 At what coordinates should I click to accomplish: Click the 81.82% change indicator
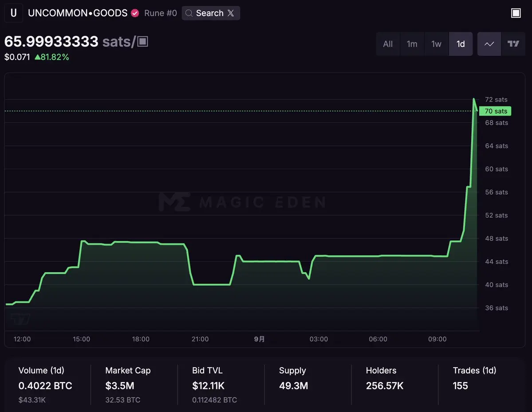pyautogui.click(x=52, y=57)
